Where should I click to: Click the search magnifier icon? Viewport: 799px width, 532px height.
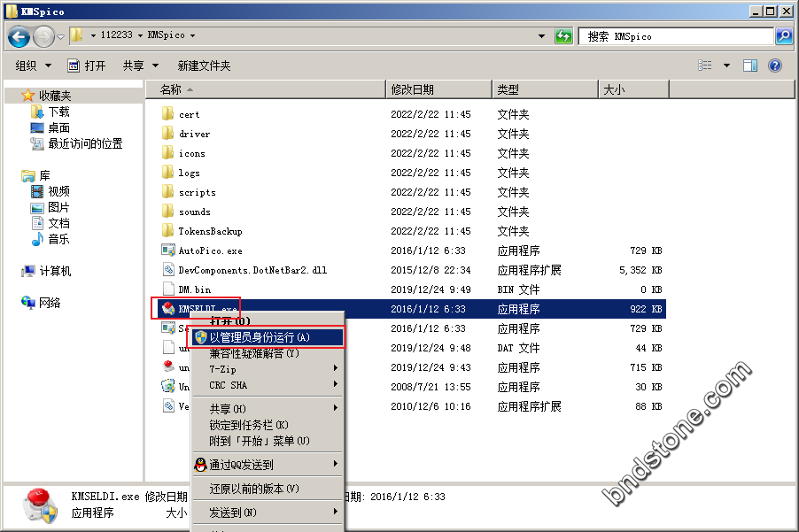784,36
